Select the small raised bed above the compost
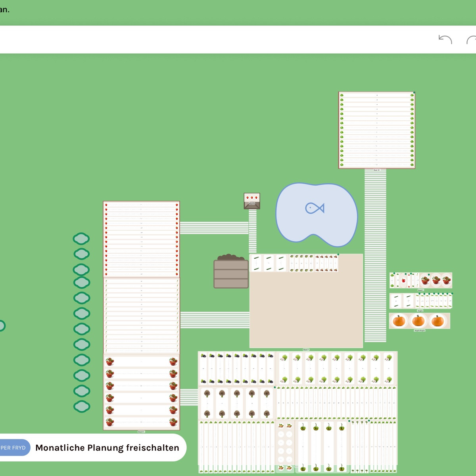This screenshot has width=476, height=476. [x=252, y=200]
